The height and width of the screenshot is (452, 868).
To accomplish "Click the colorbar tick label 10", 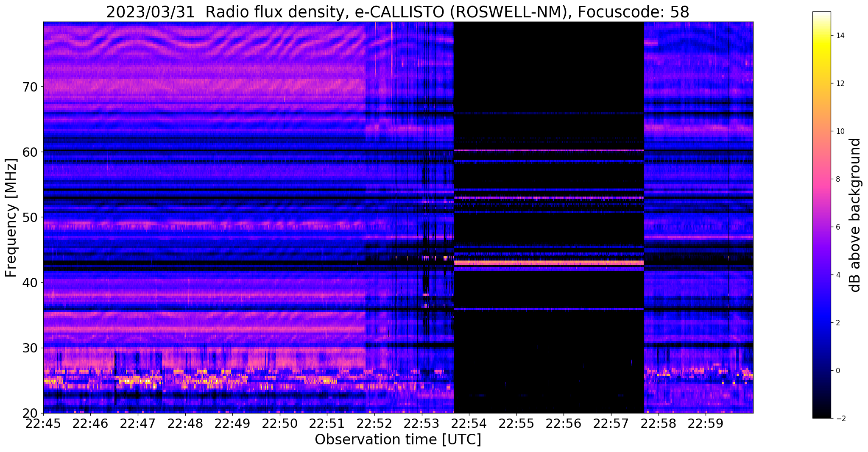I will pos(839,131).
